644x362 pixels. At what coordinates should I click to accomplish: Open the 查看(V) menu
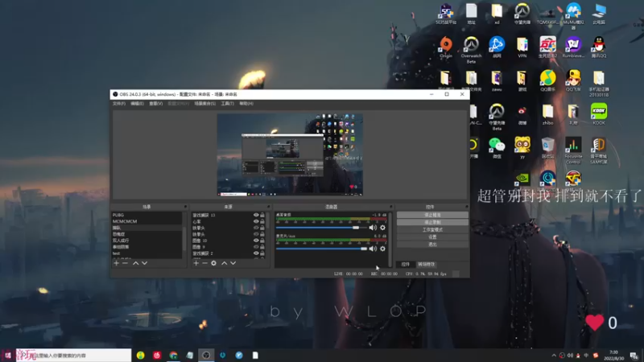point(155,104)
